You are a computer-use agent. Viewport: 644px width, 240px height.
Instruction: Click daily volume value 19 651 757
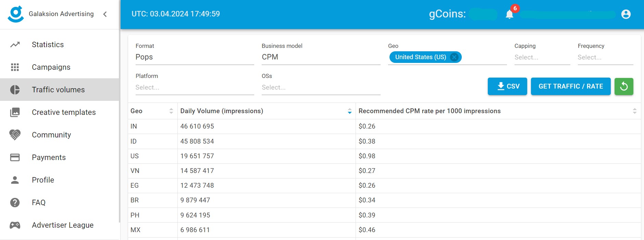pyautogui.click(x=197, y=156)
